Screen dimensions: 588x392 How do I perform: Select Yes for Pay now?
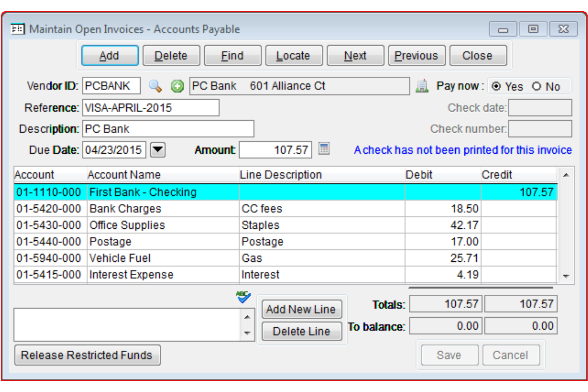(496, 86)
